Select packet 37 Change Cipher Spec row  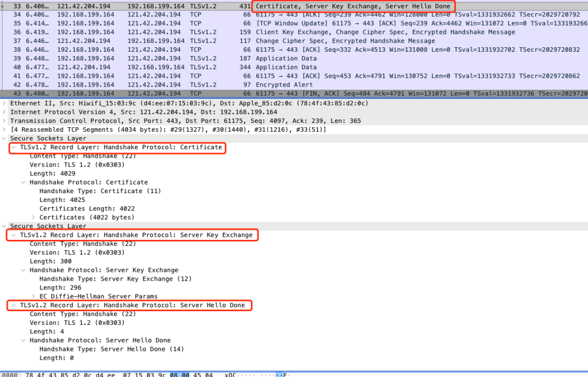(x=294, y=41)
